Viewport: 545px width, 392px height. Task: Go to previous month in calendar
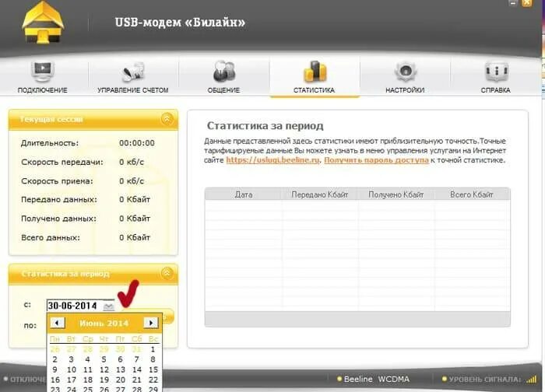point(57,323)
